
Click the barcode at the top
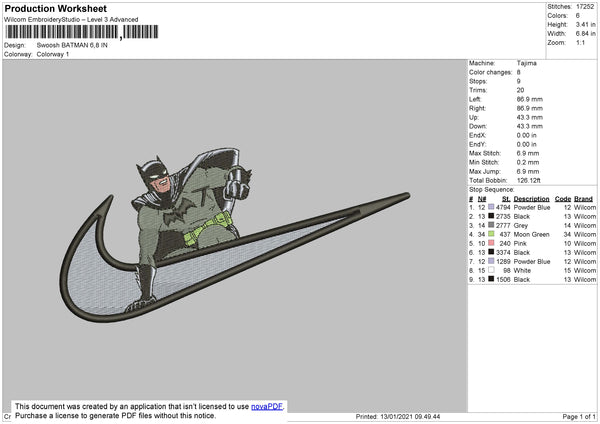82,32
